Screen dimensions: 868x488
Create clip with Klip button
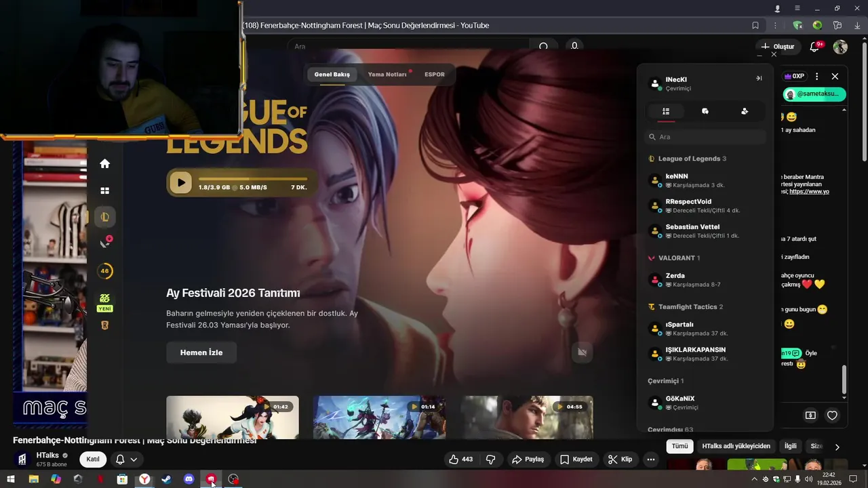tap(620, 460)
